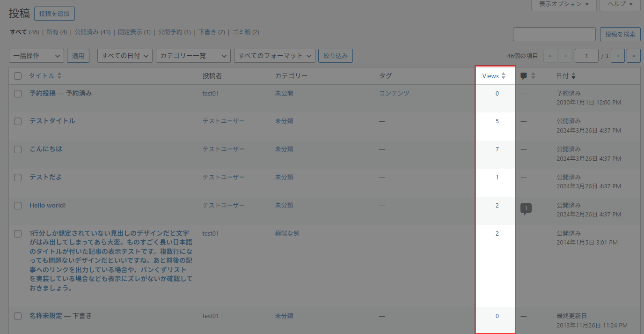Open the 一括操作 bulk actions dropdown
This screenshot has width=644, height=334.
[x=37, y=56]
